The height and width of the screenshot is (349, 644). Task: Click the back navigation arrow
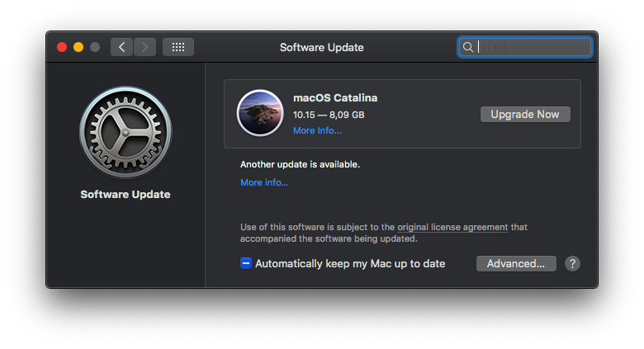(121, 47)
